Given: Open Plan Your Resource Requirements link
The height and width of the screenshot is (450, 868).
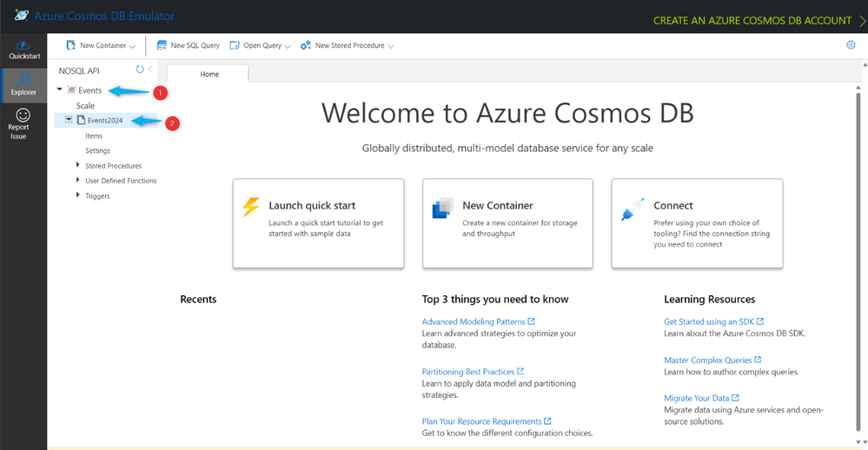Looking at the screenshot, I should click(x=481, y=422).
